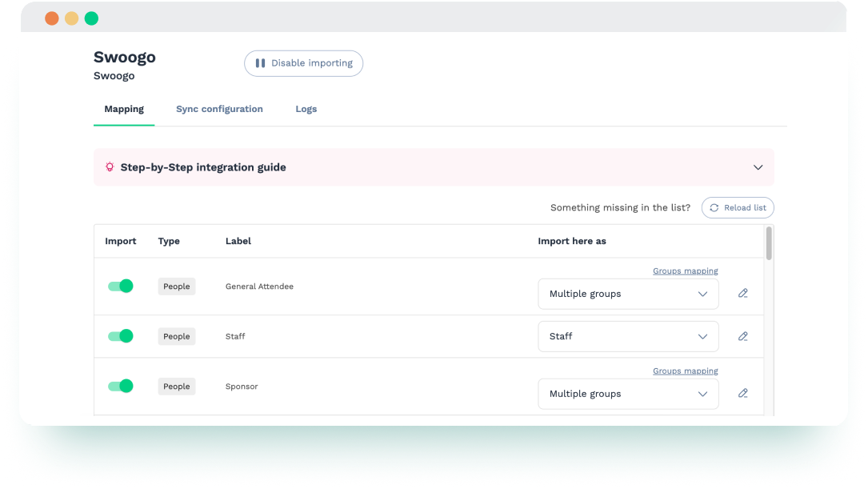The image size is (868, 489).
Task: Click the pause icon inside Disable importing
Action: (262, 63)
